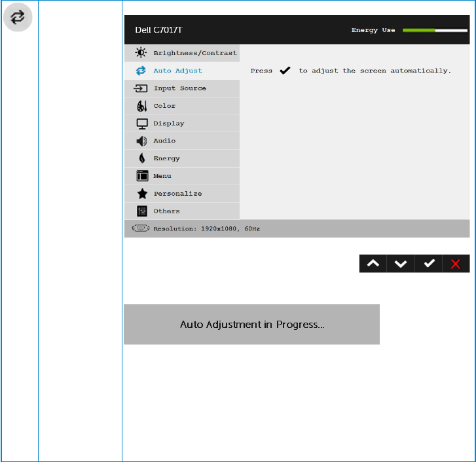
Task: Click the Auto Adjust icon in left column
Action: coord(18,17)
